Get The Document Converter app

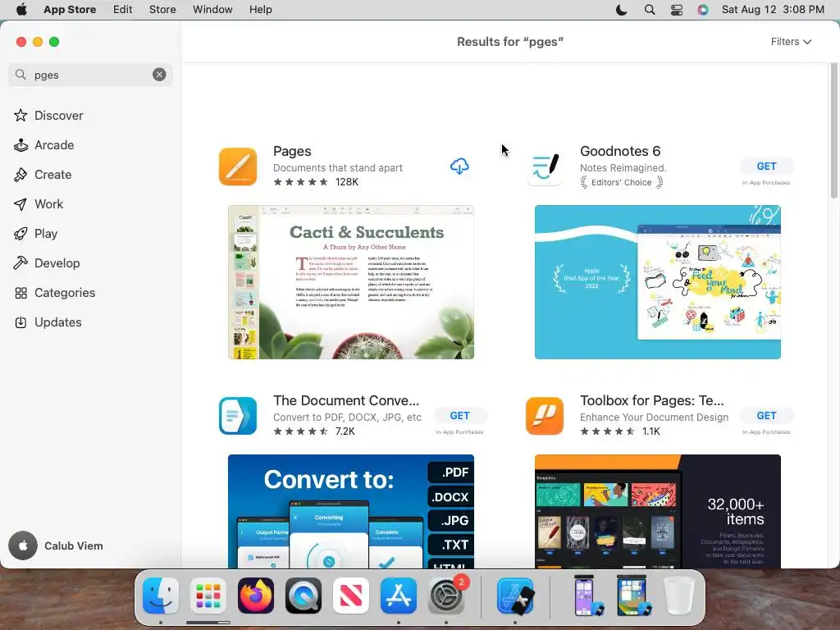459,416
